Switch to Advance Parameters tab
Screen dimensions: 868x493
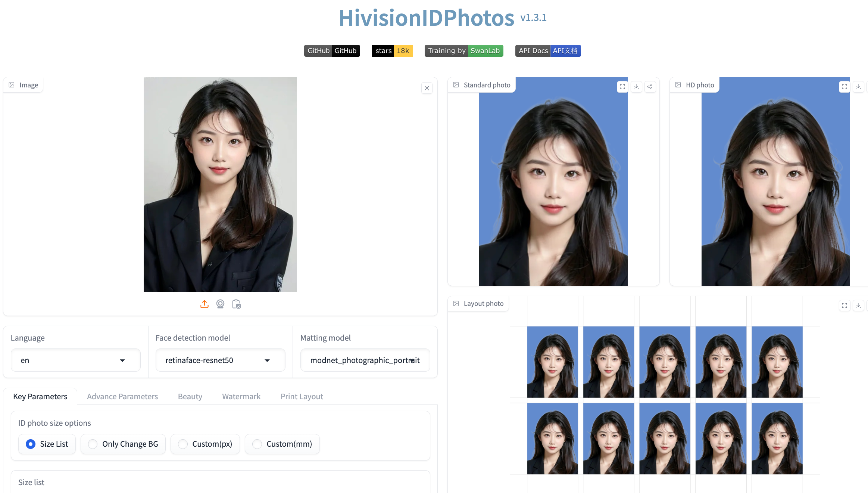point(122,396)
